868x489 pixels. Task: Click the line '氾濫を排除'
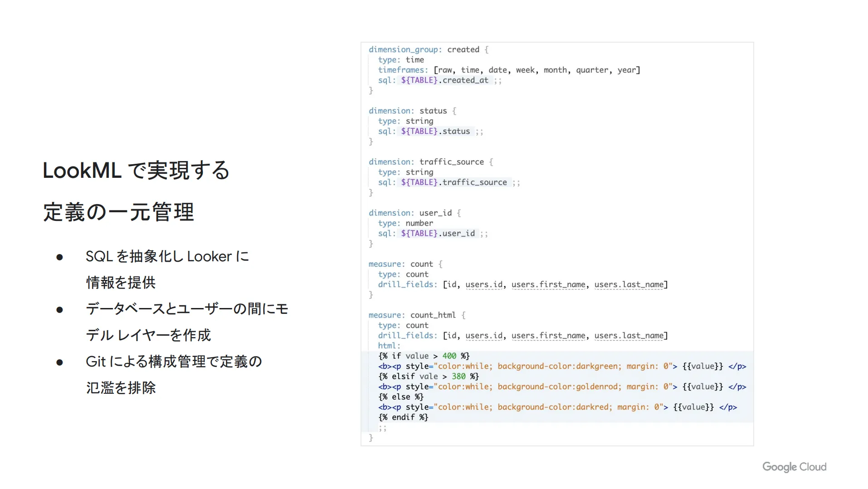tap(121, 388)
